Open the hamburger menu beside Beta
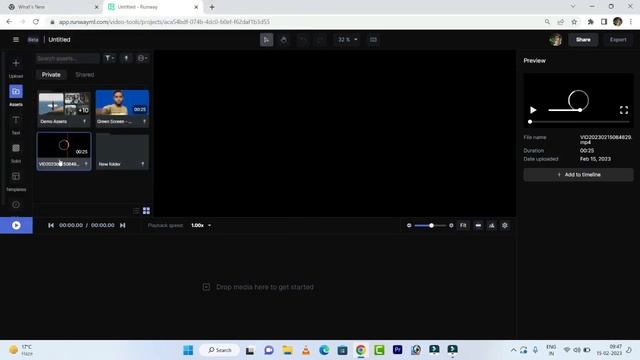 coord(16,40)
